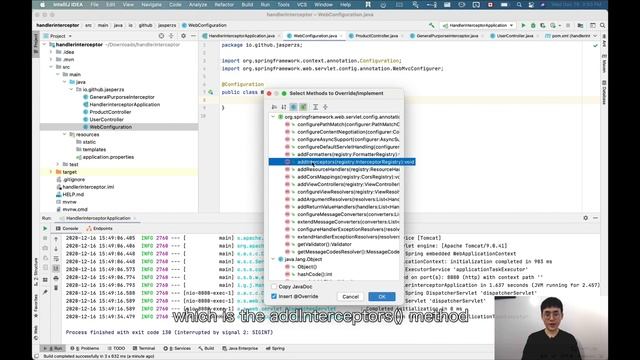Open Project panel settings gear
The width and height of the screenshot is (640, 360).
click(x=183, y=36)
